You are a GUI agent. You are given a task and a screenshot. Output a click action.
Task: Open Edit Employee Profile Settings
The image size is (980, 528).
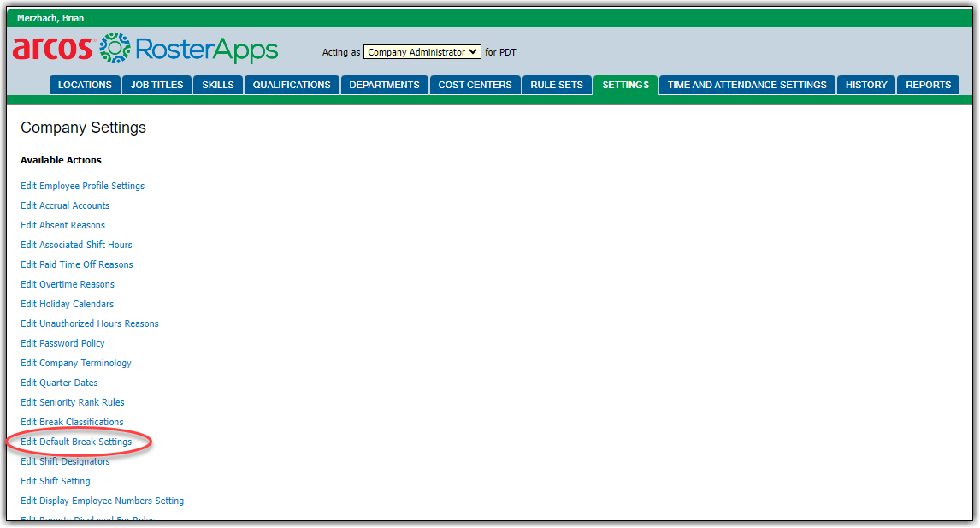(82, 186)
